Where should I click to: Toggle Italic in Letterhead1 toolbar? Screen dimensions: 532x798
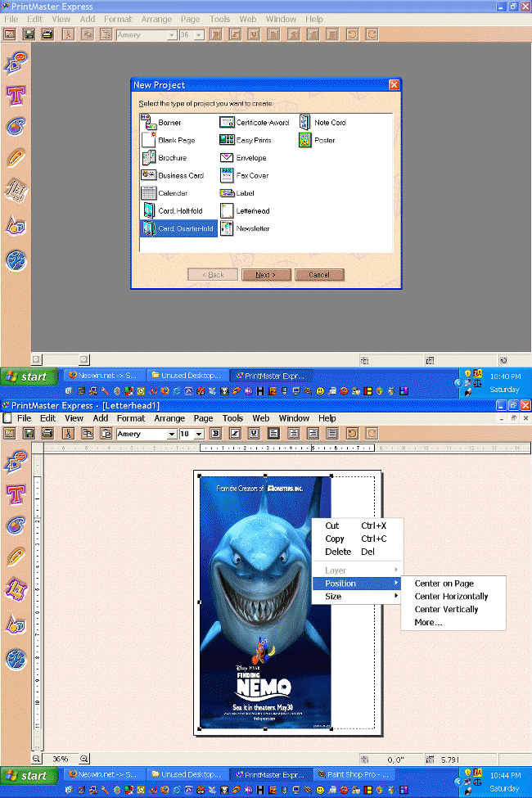pos(235,434)
